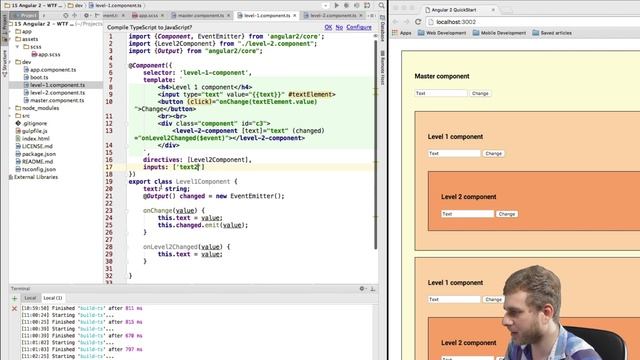Image resolution: width=640 pixels, height=360 pixels.
Task: Open the Structure tool window side tab
Action: [4, 64]
